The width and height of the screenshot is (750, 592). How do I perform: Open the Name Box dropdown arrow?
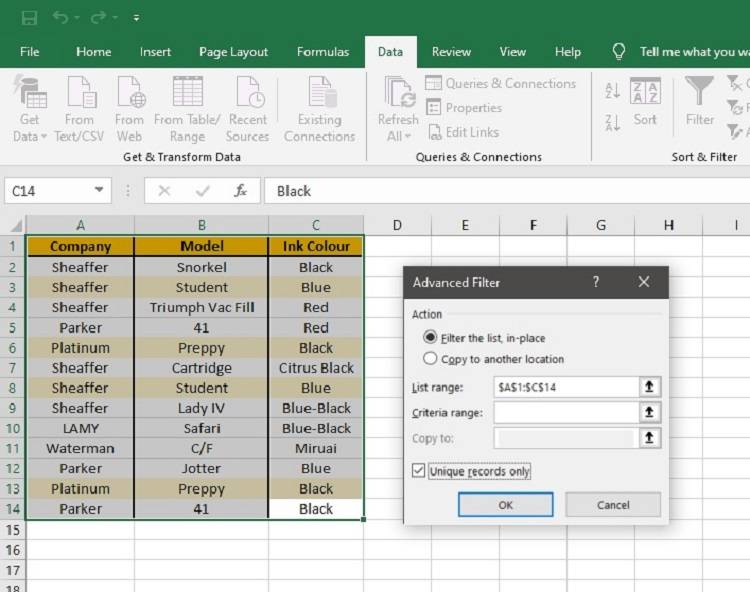click(99, 191)
